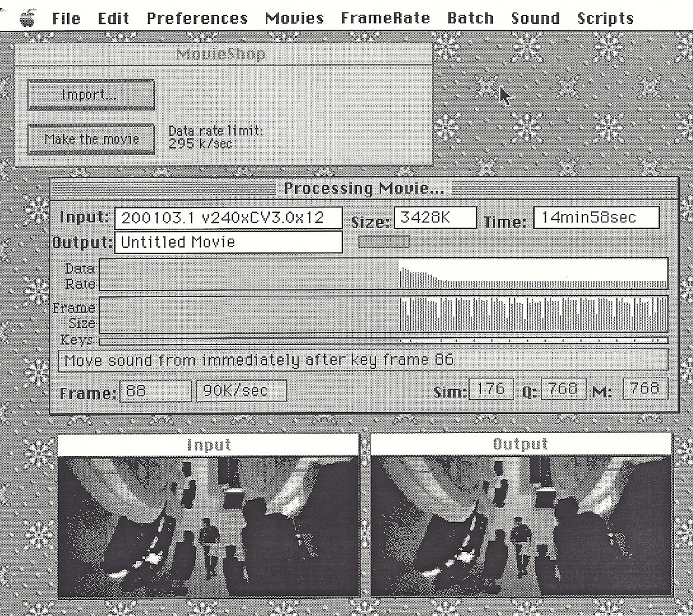
Task: Click the Output name field 'Untitled Movie'
Action: (229, 242)
